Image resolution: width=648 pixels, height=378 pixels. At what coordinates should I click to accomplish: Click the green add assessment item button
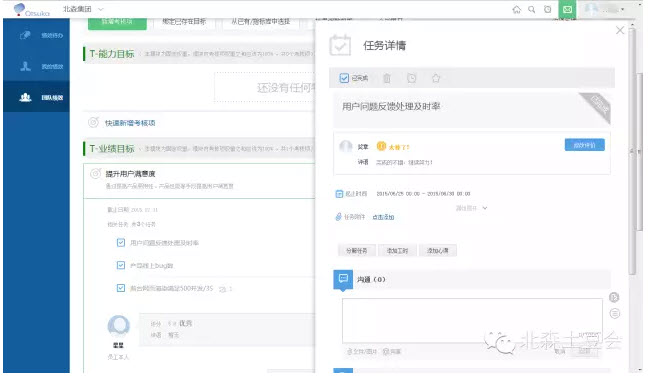117,23
